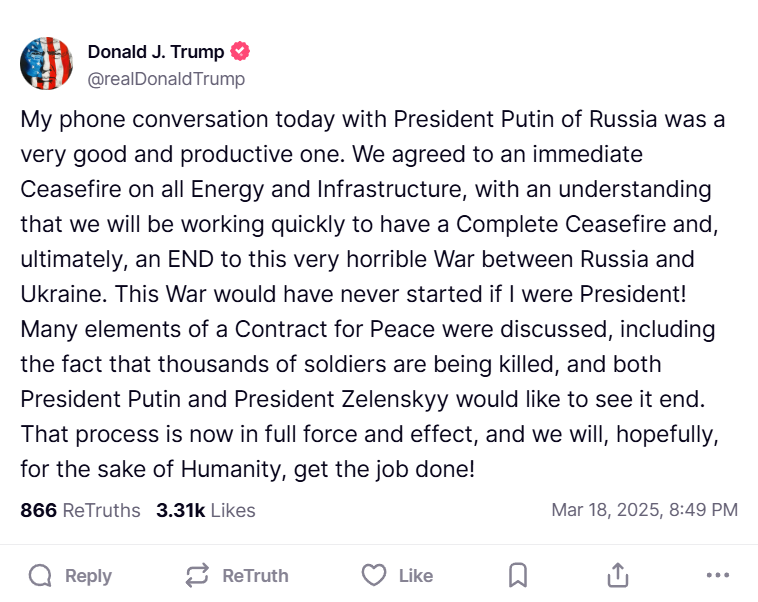Click the red verified checkmark badge
This screenshot has height=602, width=758.
(x=240, y=52)
